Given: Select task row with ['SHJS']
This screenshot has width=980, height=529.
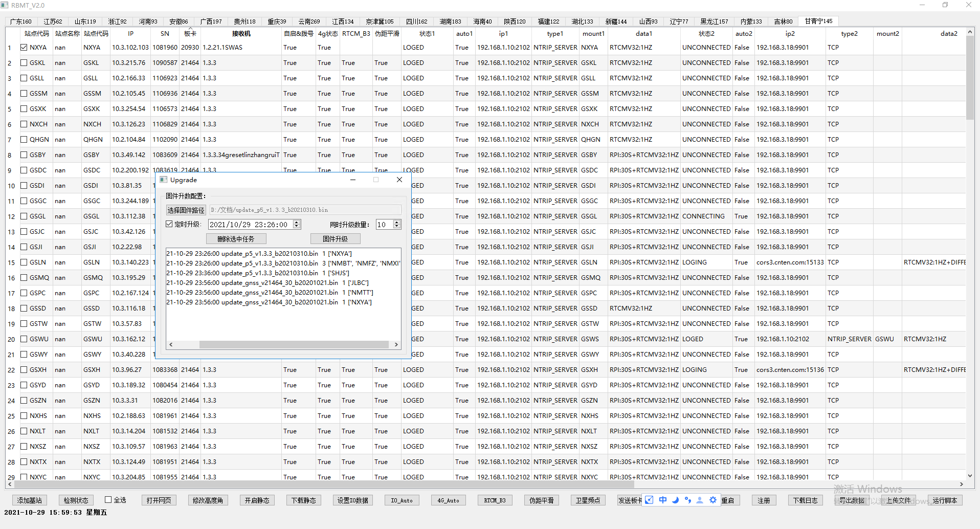Looking at the screenshot, I should tap(283, 273).
